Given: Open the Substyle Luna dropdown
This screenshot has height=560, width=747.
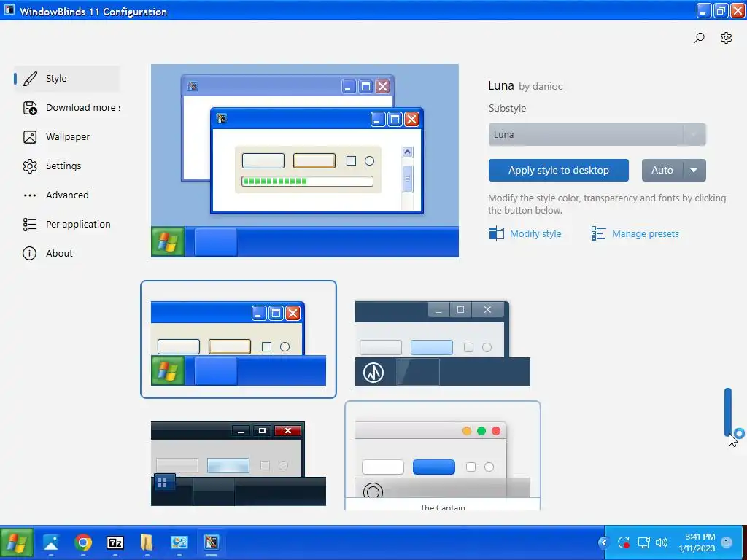Looking at the screenshot, I should (597, 135).
